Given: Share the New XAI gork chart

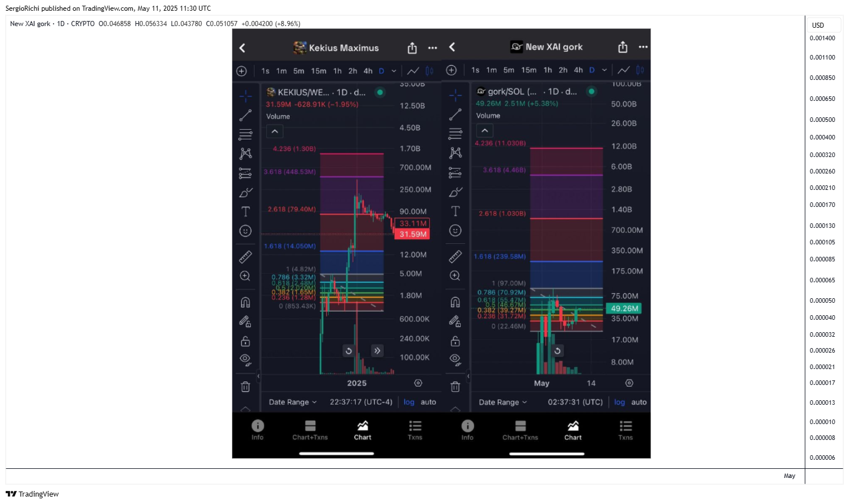Looking at the screenshot, I should coord(623,47).
